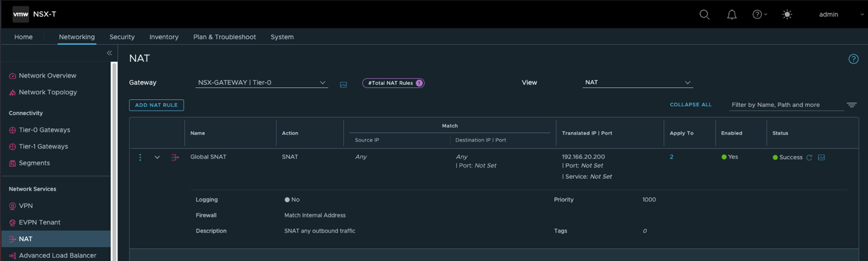
Task: Open the search magnifier icon
Action: [705, 15]
